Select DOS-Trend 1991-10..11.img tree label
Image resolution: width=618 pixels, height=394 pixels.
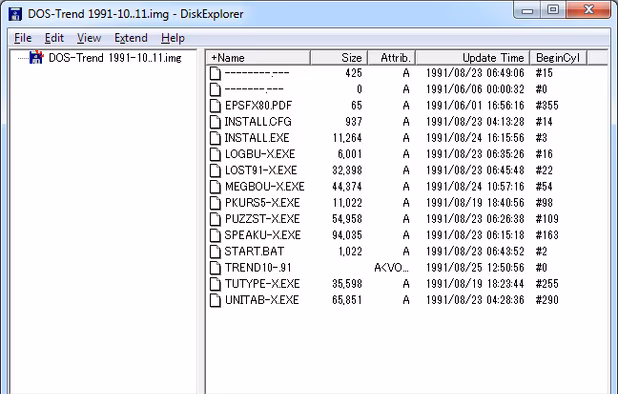115,58
